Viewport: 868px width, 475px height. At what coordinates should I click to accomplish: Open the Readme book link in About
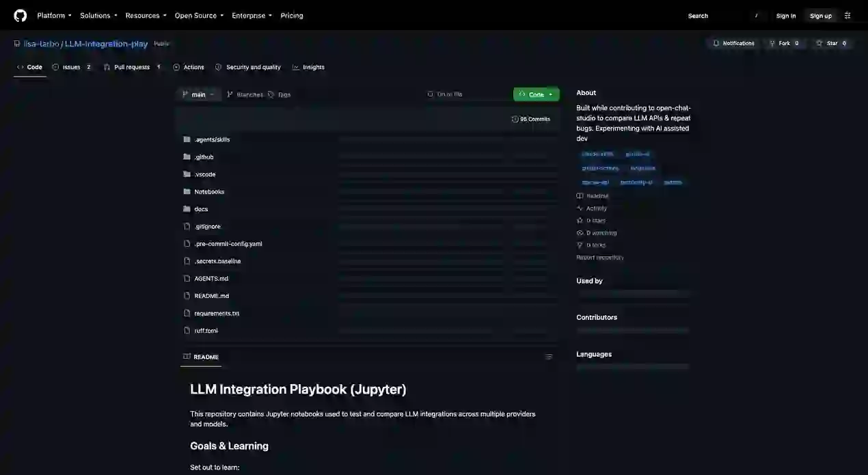point(592,196)
